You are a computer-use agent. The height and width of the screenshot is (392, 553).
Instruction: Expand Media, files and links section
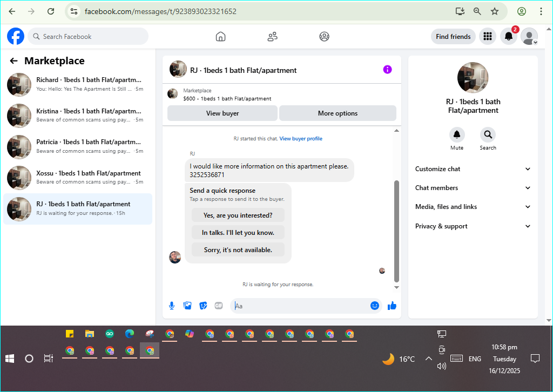pyautogui.click(x=473, y=207)
